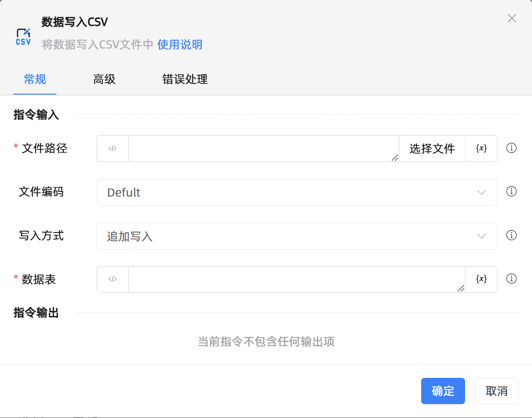Viewport: 532px width, 418px height.
Task: Show info tooltip for 文件编码
Action: coord(511,191)
